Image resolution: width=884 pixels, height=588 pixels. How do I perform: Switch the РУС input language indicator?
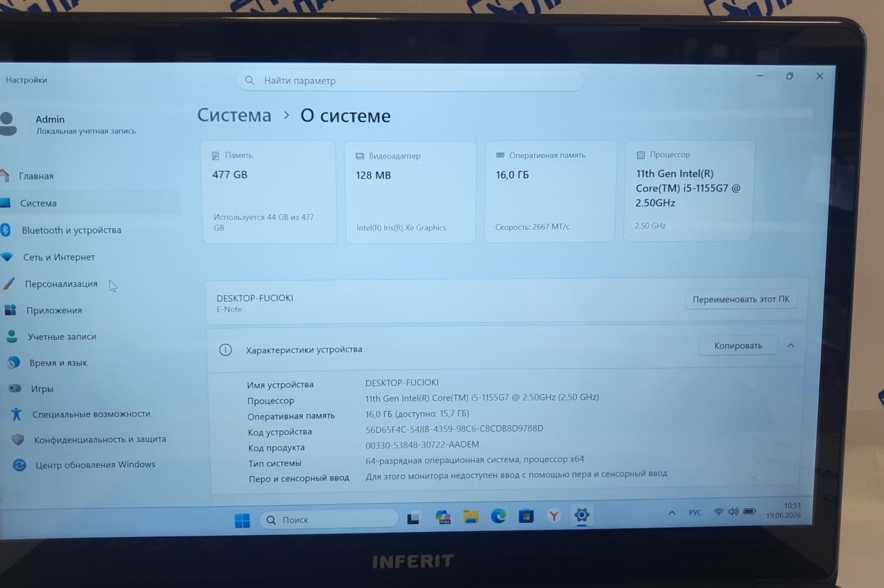click(695, 512)
